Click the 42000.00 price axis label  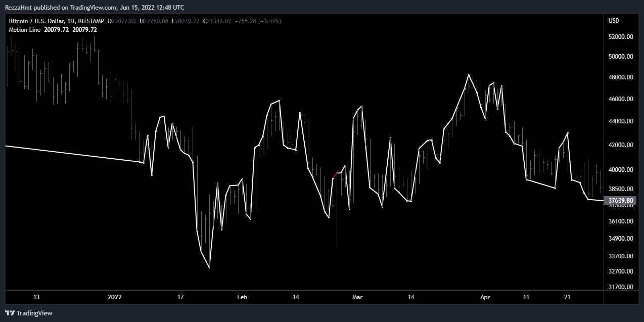pos(621,145)
